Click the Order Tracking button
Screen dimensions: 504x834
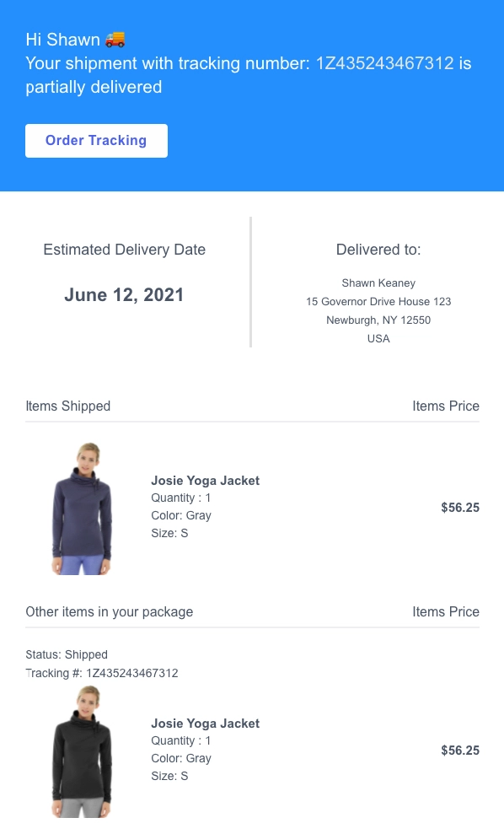(x=96, y=141)
